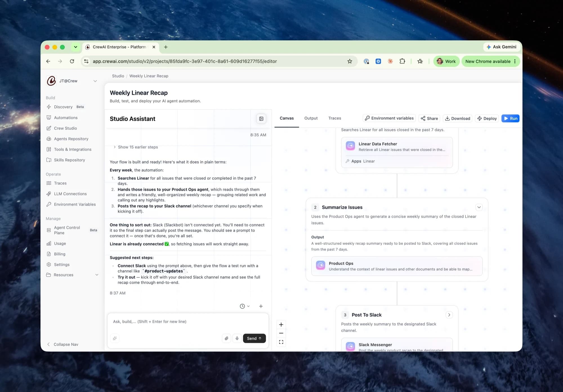Open the Chrome tab search dropdown

point(75,47)
